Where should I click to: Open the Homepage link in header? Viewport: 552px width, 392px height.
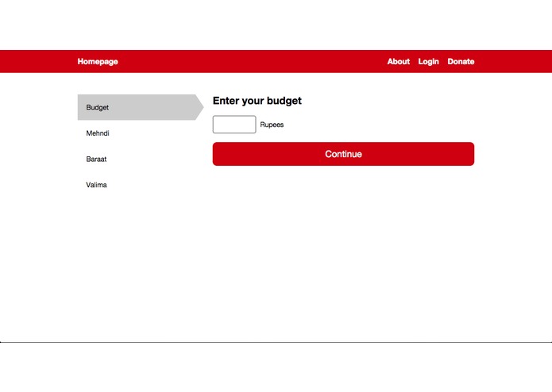(x=98, y=62)
